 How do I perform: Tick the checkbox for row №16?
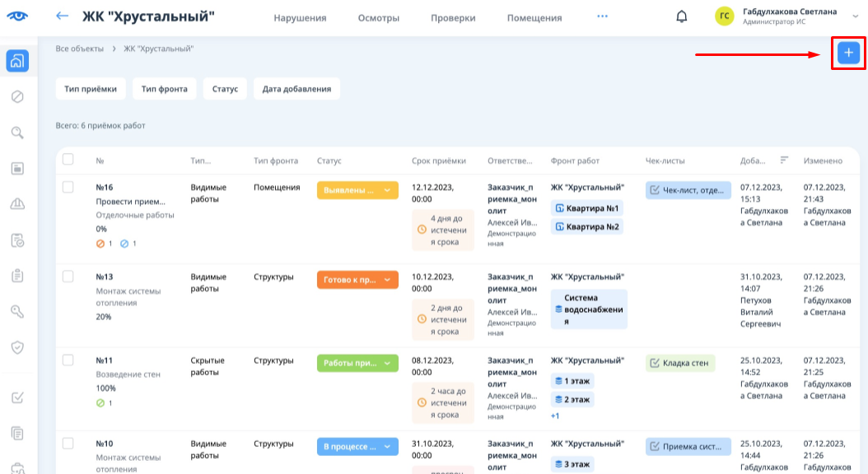click(x=68, y=188)
